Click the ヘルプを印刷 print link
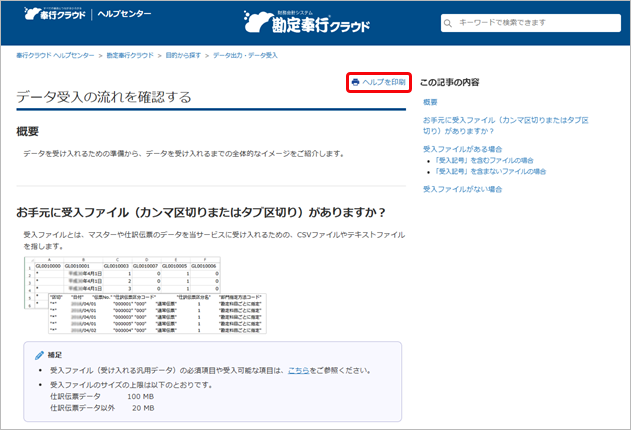This screenshot has width=631, height=430. 379,82
